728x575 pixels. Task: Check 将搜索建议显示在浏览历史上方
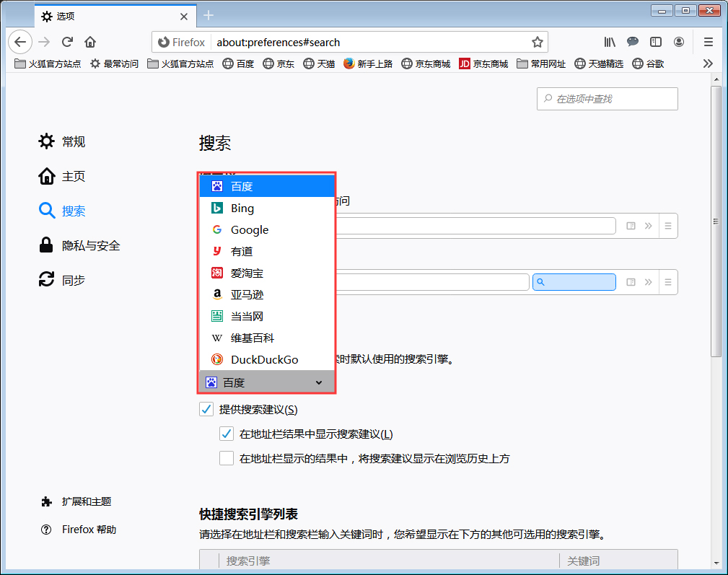click(x=226, y=457)
